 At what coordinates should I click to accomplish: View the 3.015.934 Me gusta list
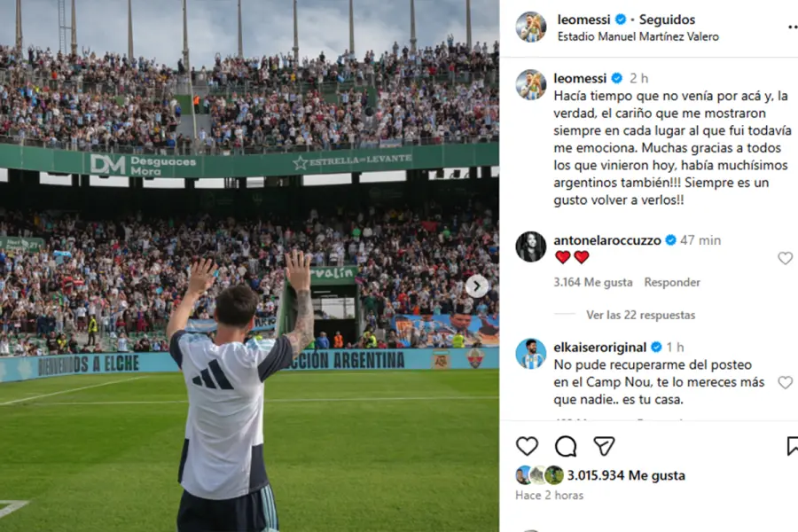click(x=626, y=475)
